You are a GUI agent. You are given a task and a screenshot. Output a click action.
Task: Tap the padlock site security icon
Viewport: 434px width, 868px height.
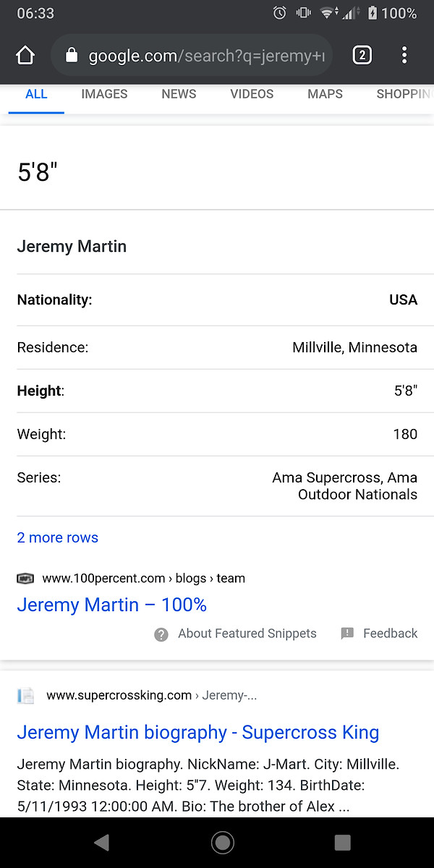(x=72, y=55)
